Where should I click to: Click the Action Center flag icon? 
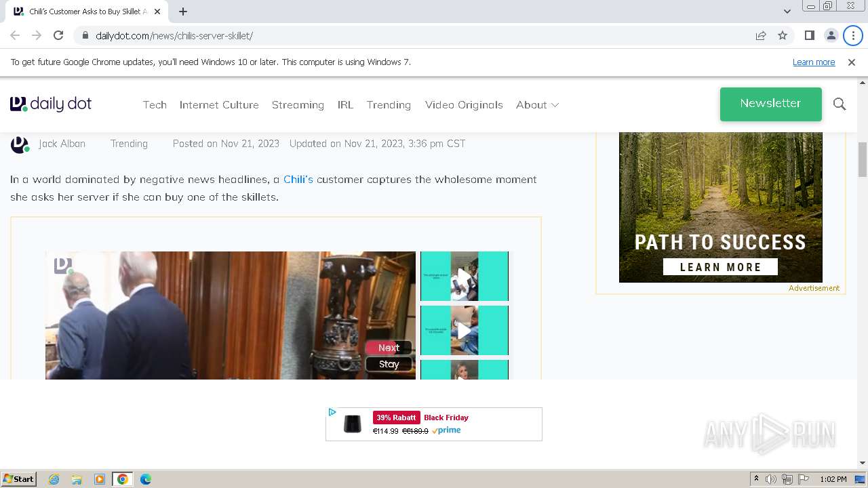(804, 479)
